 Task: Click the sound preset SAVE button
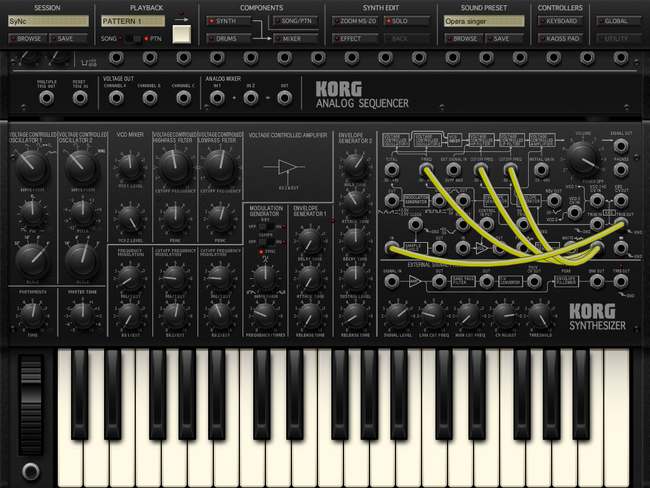tap(504, 39)
